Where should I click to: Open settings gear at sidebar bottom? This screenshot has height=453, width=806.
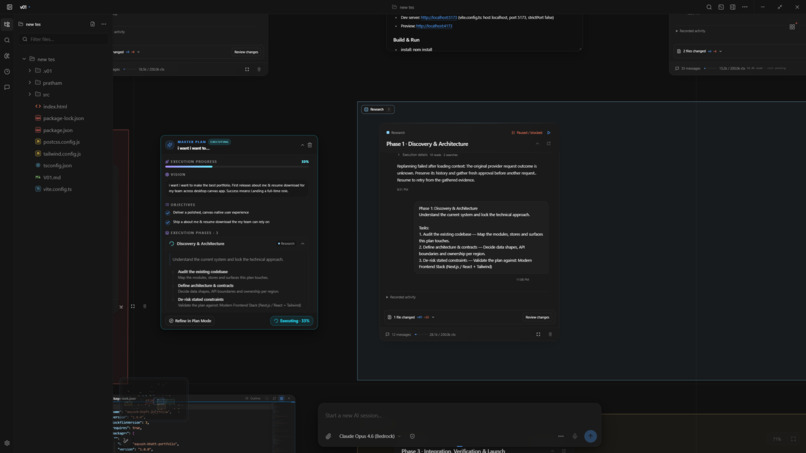tap(7, 443)
